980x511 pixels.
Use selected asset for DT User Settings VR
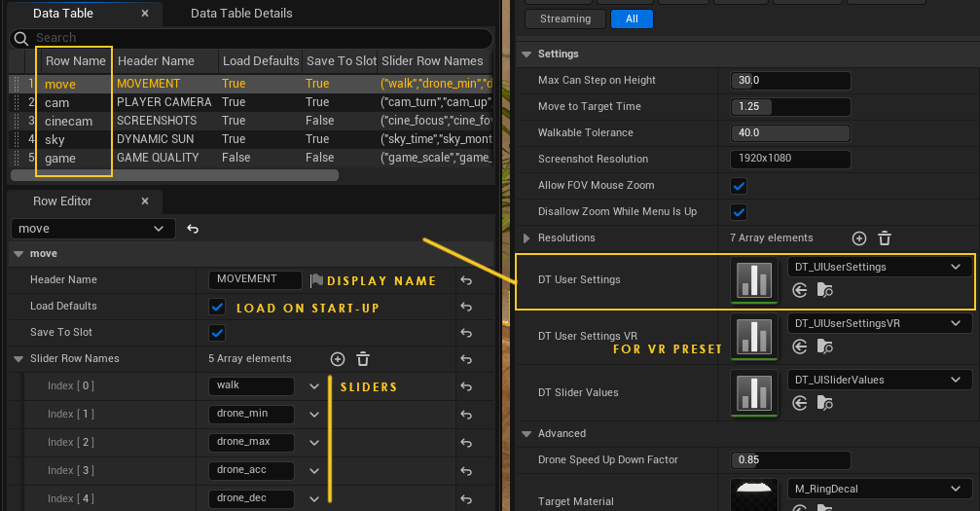(799, 347)
